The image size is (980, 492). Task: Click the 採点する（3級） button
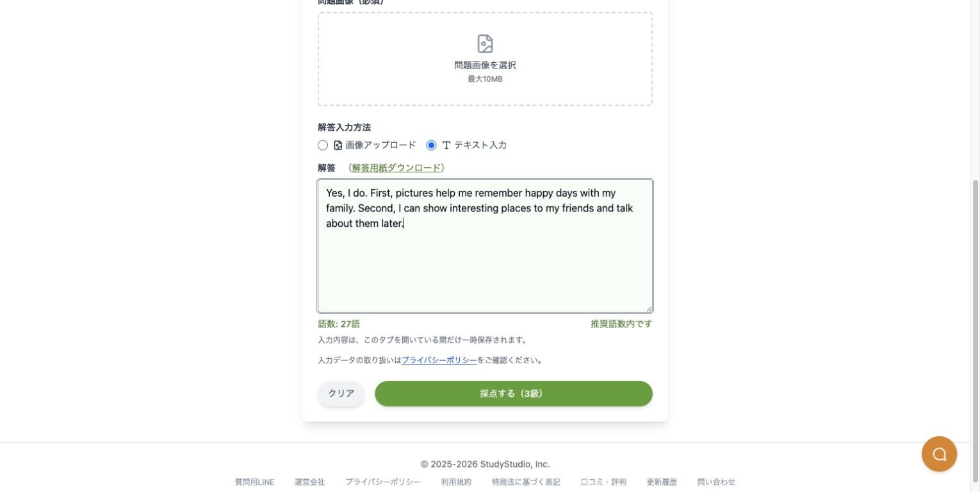tap(514, 393)
